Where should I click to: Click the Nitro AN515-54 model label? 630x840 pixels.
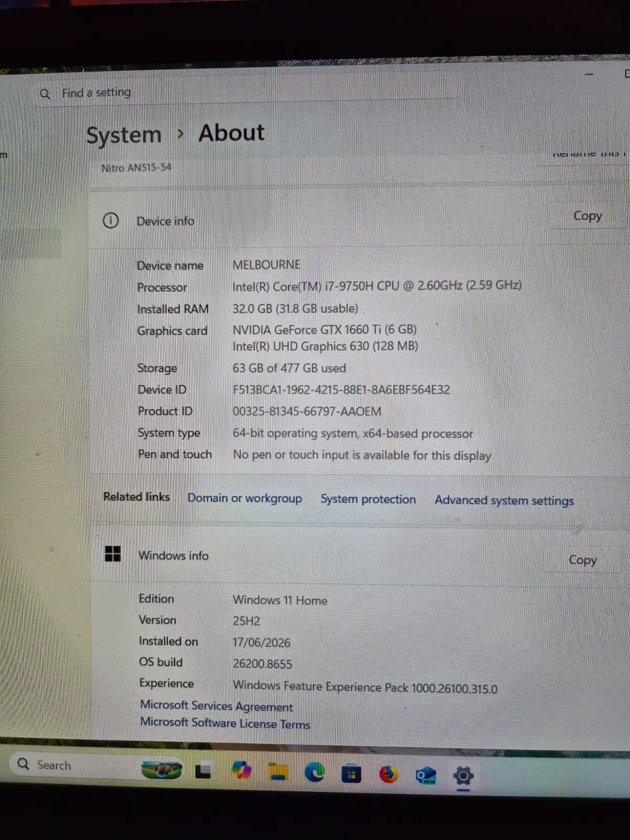pyautogui.click(x=136, y=168)
